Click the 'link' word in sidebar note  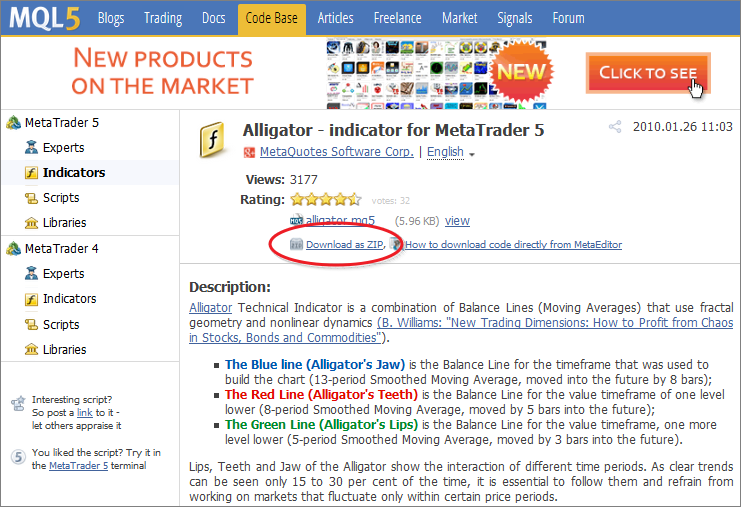click(85, 412)
